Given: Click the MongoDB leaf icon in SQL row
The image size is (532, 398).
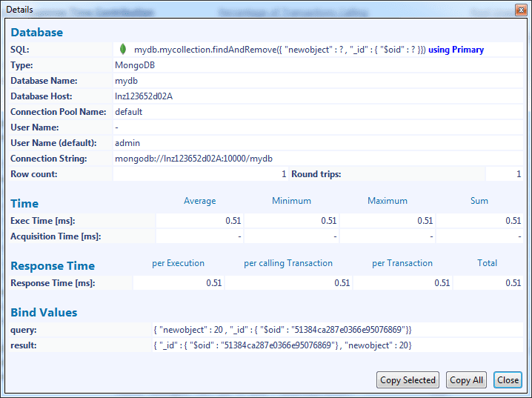Looking at the screenshot, I should [123, 50].
